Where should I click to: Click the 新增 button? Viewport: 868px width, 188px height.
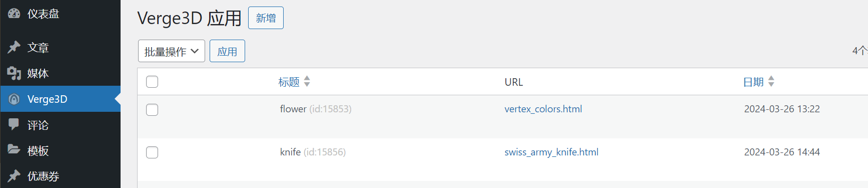pos(266,18)
